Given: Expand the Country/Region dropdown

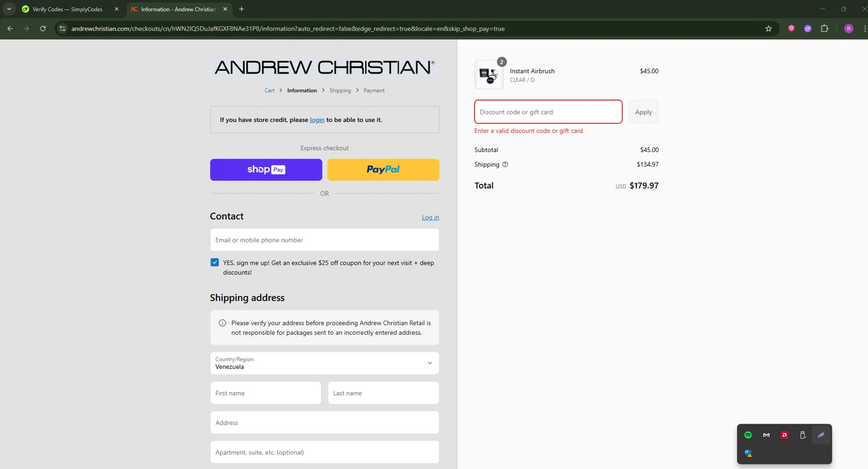Looking at the screenshot, I should pyautogui.click(x=325, y=363).
